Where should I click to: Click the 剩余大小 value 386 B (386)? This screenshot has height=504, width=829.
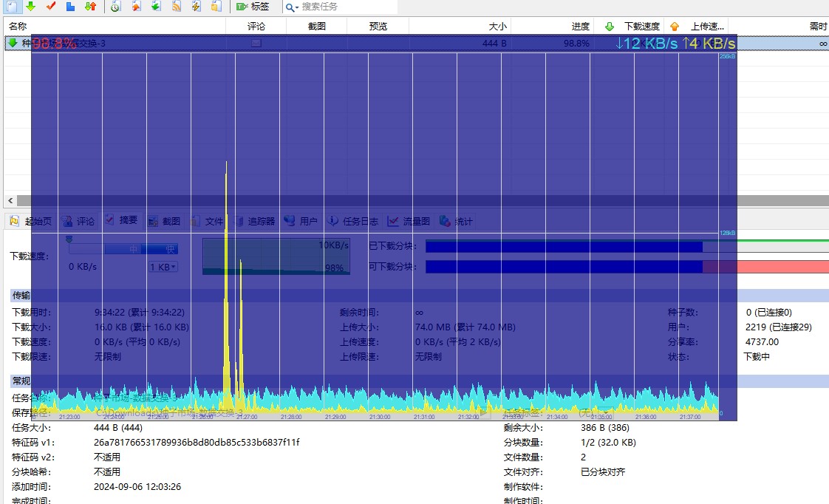tap(605, 427)
